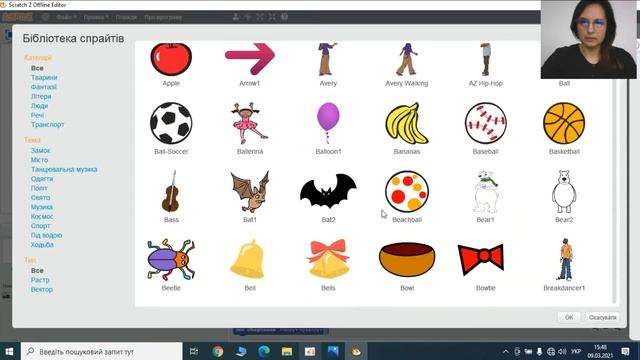Choose the Bear2 sprite
This screenshot has height=360, width=640.
pos(564,191)
